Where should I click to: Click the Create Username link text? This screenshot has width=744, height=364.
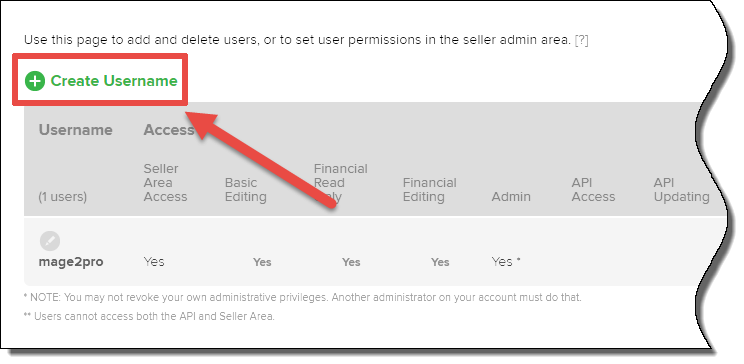(114, 81)
